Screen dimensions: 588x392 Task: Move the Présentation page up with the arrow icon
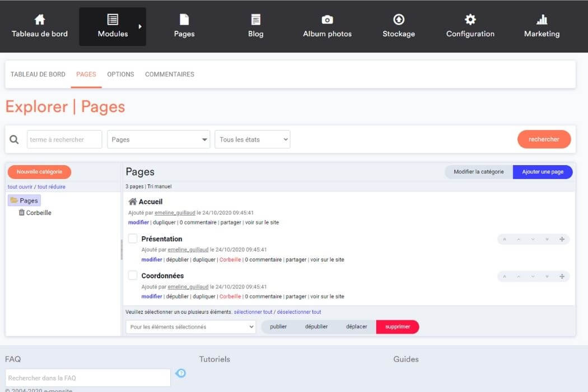pyautogui.click(x=519, y=239)
